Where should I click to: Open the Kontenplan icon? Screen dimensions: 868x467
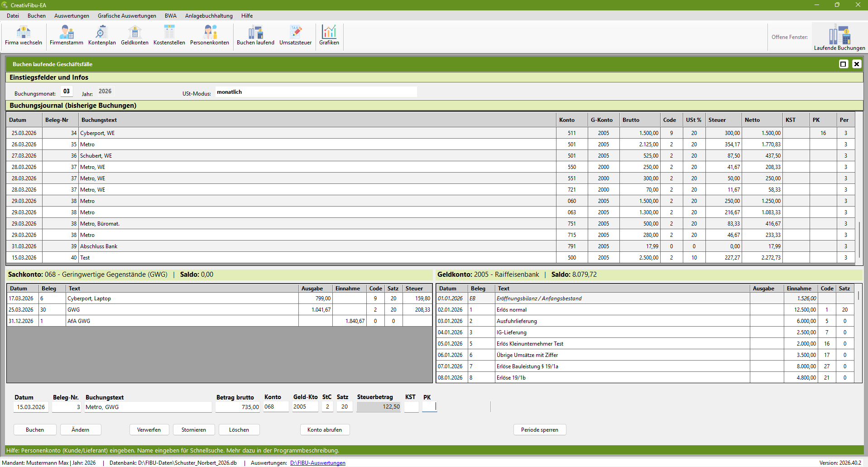coord(102,35)
